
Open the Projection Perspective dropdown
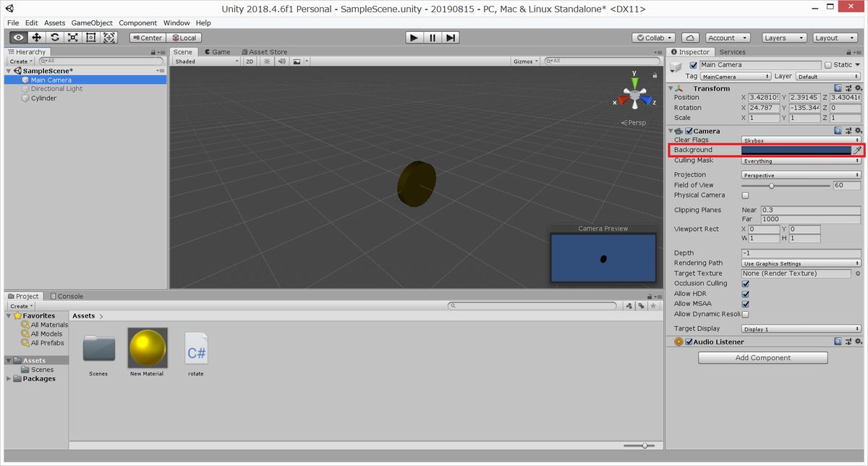pos(801,175)
